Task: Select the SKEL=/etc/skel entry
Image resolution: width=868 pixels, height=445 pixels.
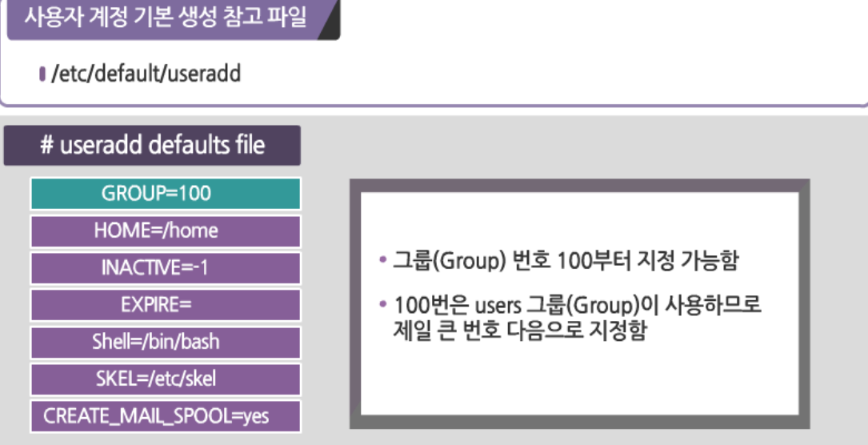Action: point(166,379)
